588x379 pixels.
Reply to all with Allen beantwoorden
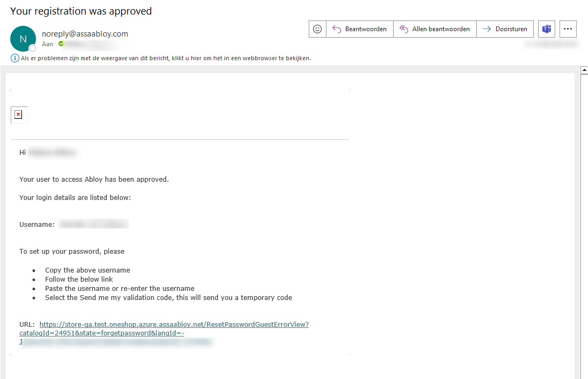[x=435, y=29]
